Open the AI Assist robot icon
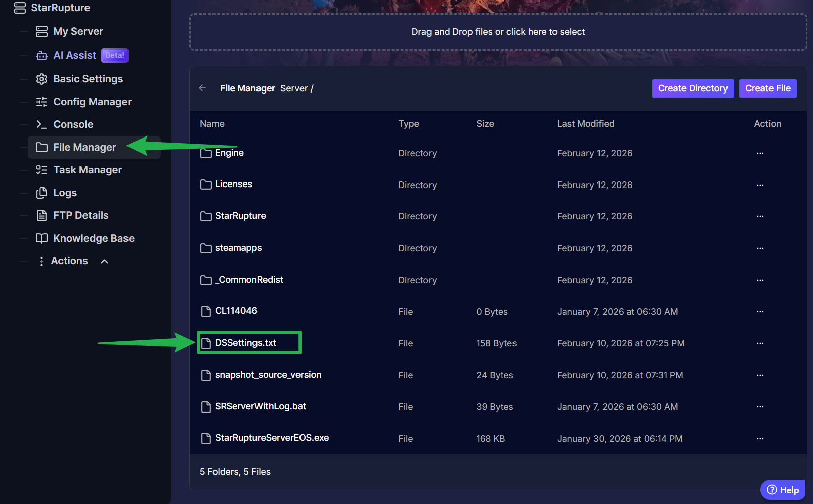Viewport: 813px width, 504px height. pyautogui.click(x=42, y=56)
